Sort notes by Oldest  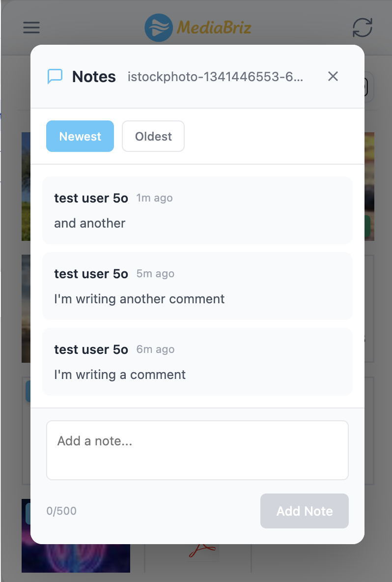pos(153,136)
